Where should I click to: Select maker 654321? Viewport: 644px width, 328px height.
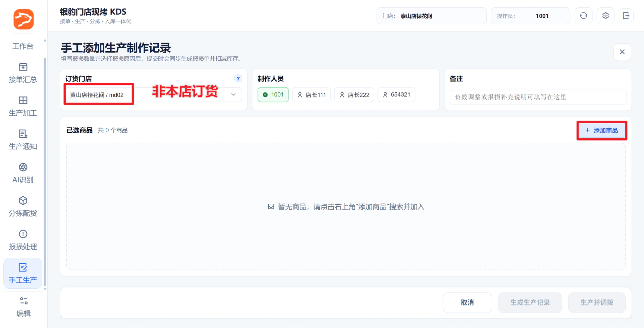pos(396,94)
